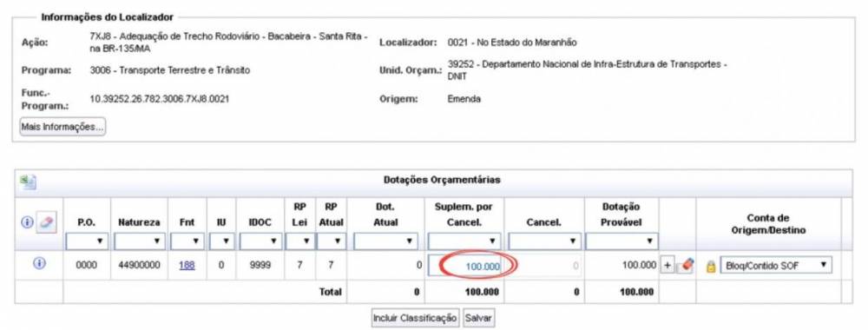The image size is (868, 330).
Task: Open Suplem. por Cancel. filter dropdown
Action: pos(464,241)
